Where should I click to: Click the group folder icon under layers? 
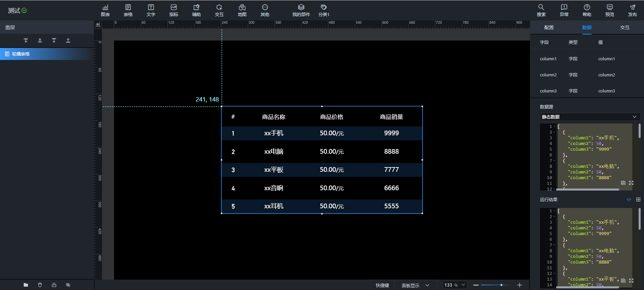[26, 285]
